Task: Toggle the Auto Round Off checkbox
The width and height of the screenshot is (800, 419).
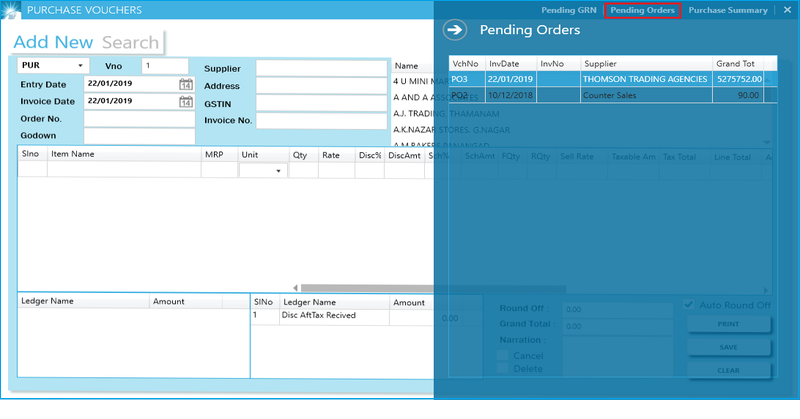Action: (689, 305)
